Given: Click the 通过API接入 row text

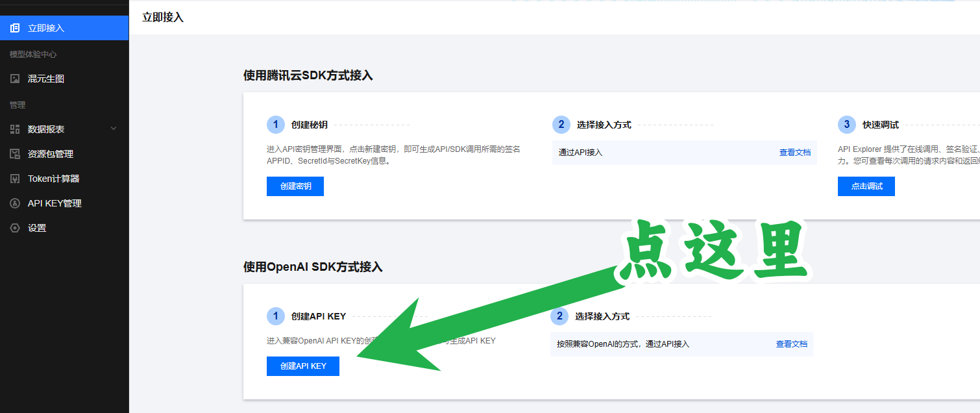Looking at the screenshot, I should coord(581,153).
